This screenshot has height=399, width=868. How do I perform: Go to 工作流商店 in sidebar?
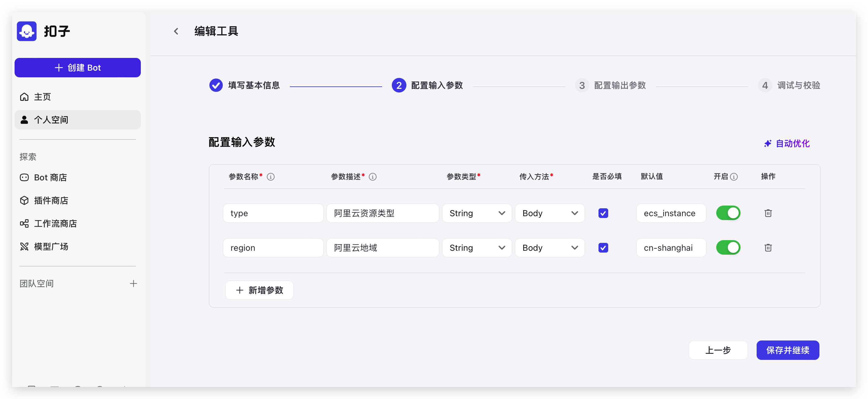click(55, 223)
